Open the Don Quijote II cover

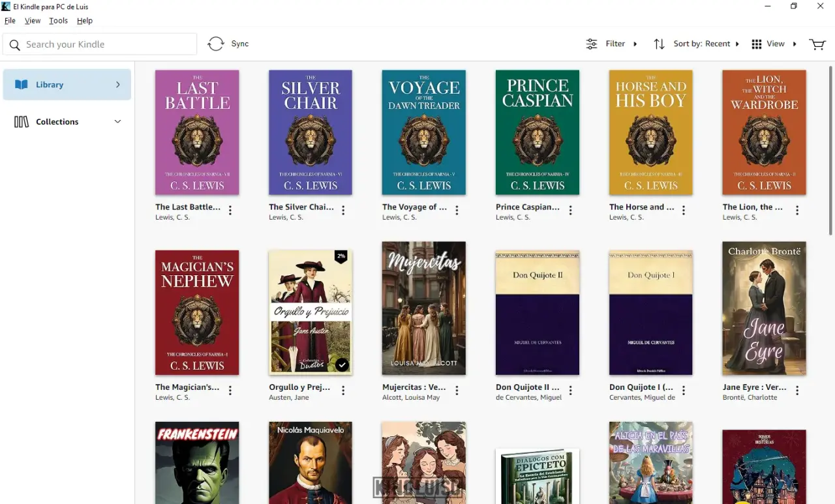point(538,312)
